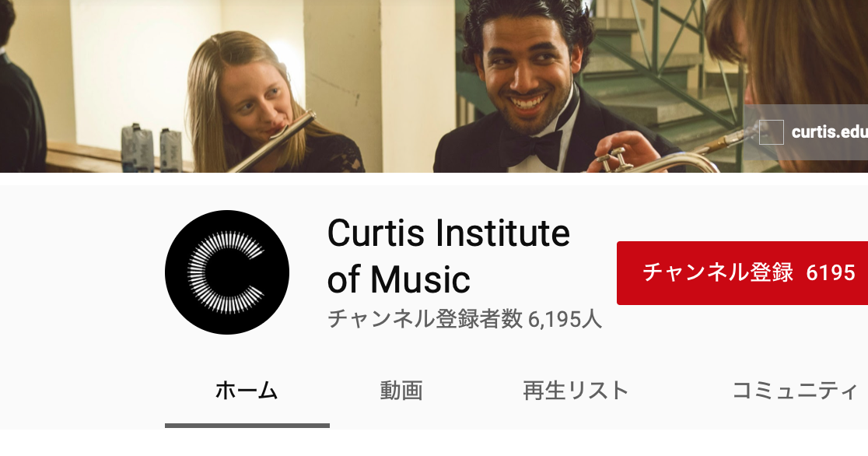Open the curtis.edu link on the banner

[x=829, y=132]
